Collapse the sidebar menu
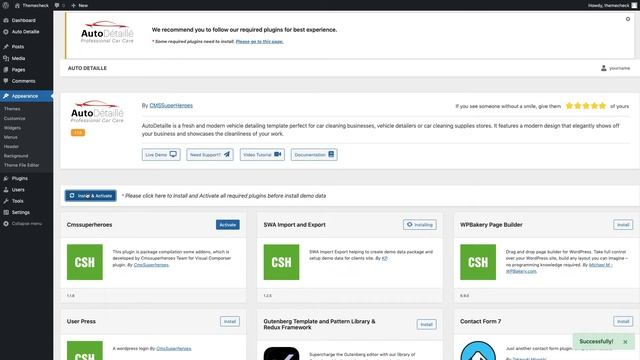 [26, 224]
